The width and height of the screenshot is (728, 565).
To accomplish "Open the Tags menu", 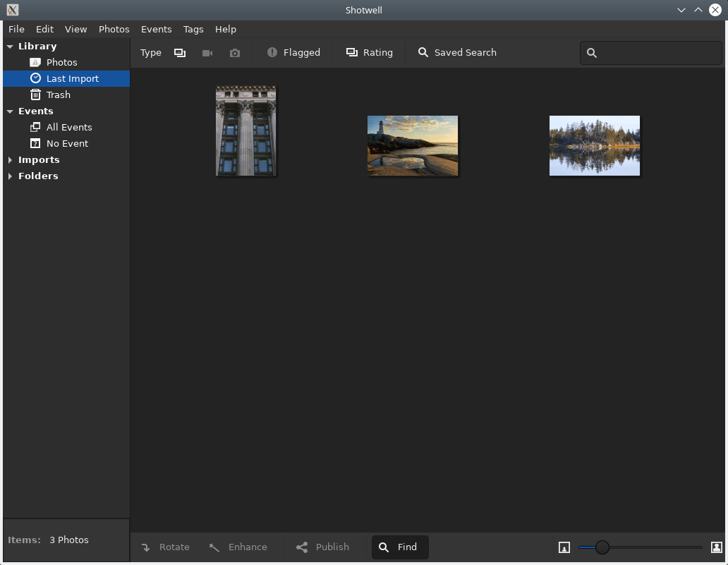I will point(193,29).
